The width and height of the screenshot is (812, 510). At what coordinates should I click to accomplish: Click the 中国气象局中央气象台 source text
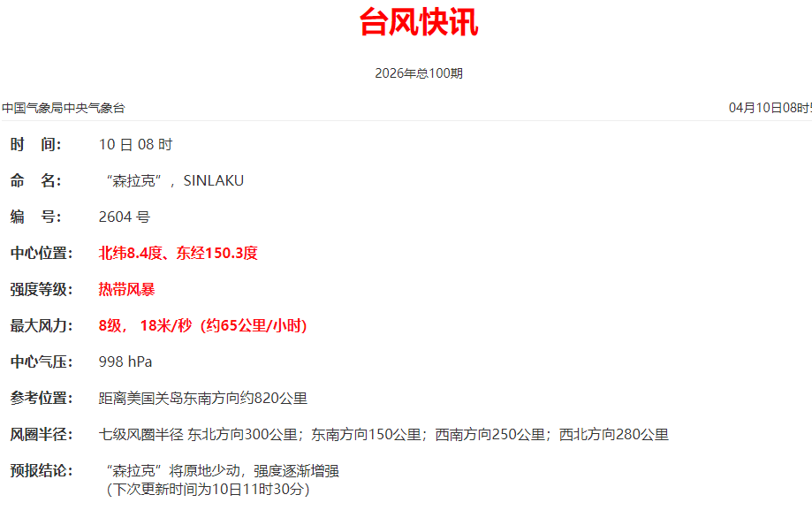[64, 108]
